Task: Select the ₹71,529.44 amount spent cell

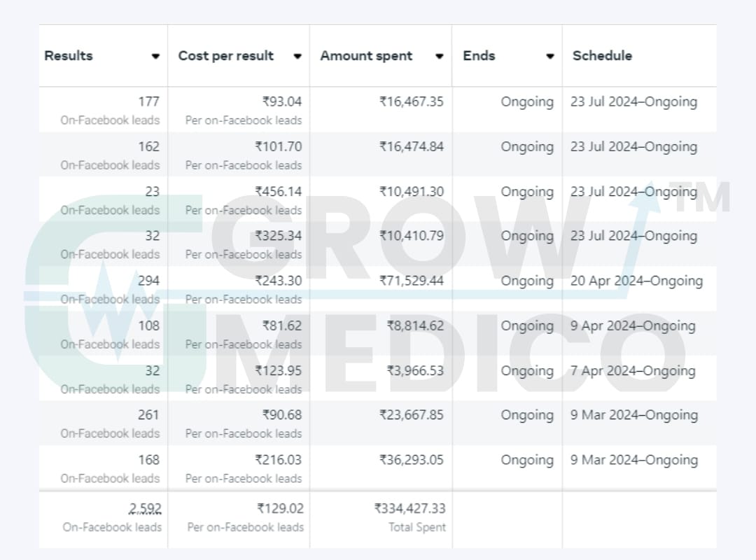Action: (x=412, y=281)
